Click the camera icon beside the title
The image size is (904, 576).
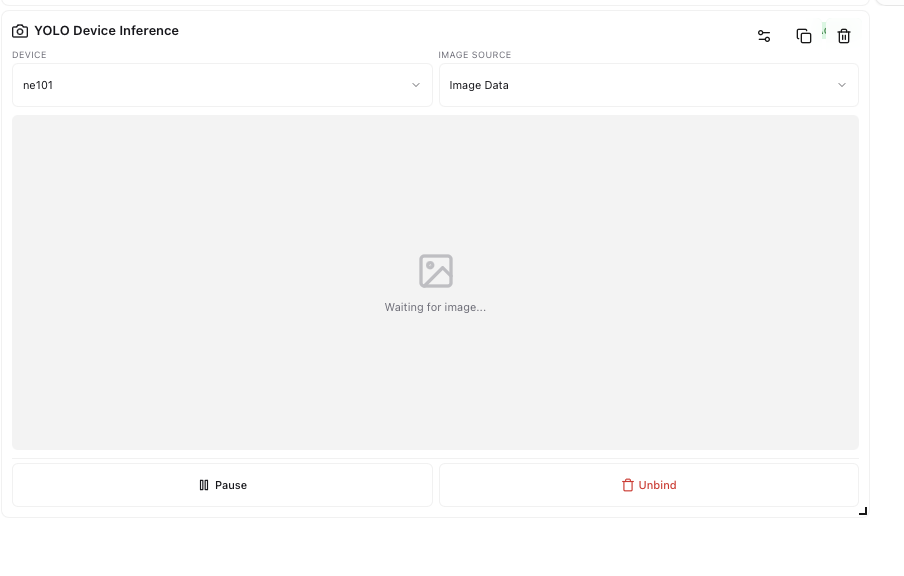point(20,31)
